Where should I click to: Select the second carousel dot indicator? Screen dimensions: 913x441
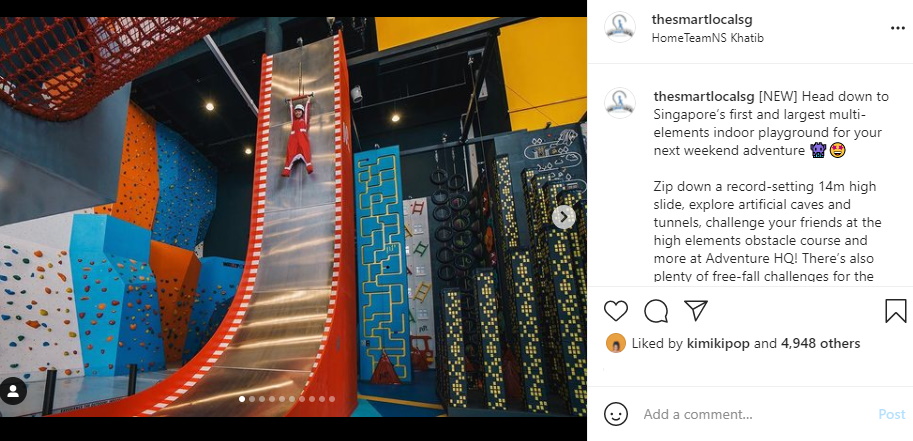pos(252,399)
